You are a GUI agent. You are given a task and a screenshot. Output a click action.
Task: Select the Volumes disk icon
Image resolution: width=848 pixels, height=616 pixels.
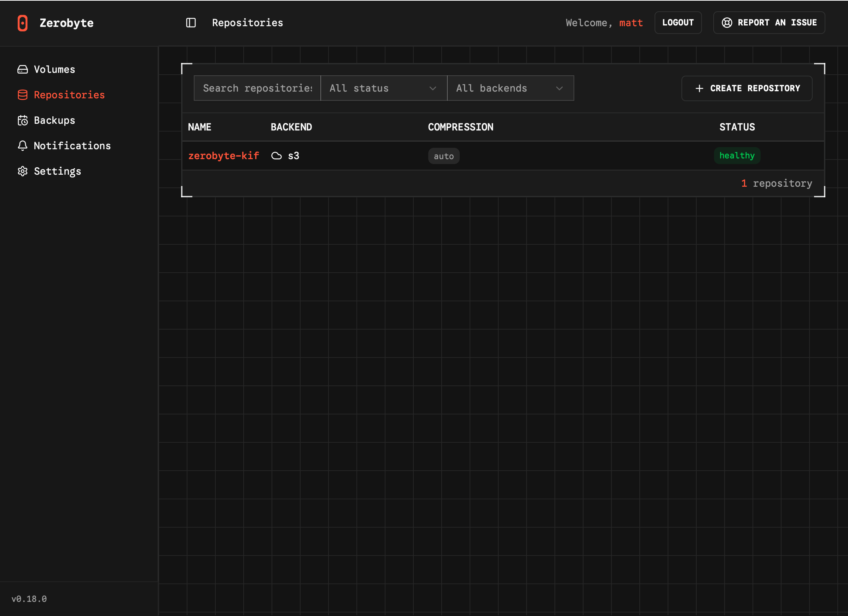pyautogui.click(x=22, y=69)
